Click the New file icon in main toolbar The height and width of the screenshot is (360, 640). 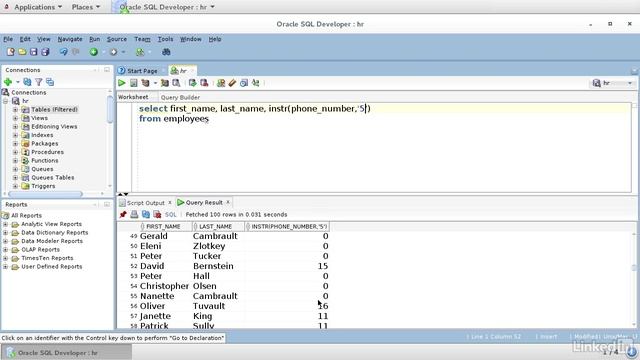coord(11,52)
